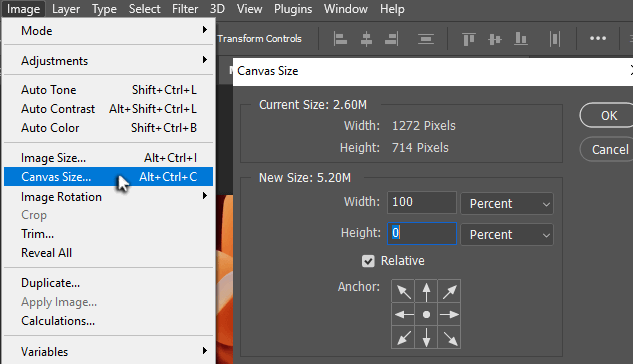Expand the Variables submenu
This screenshot has width=633, height=364.
[109, 351]
